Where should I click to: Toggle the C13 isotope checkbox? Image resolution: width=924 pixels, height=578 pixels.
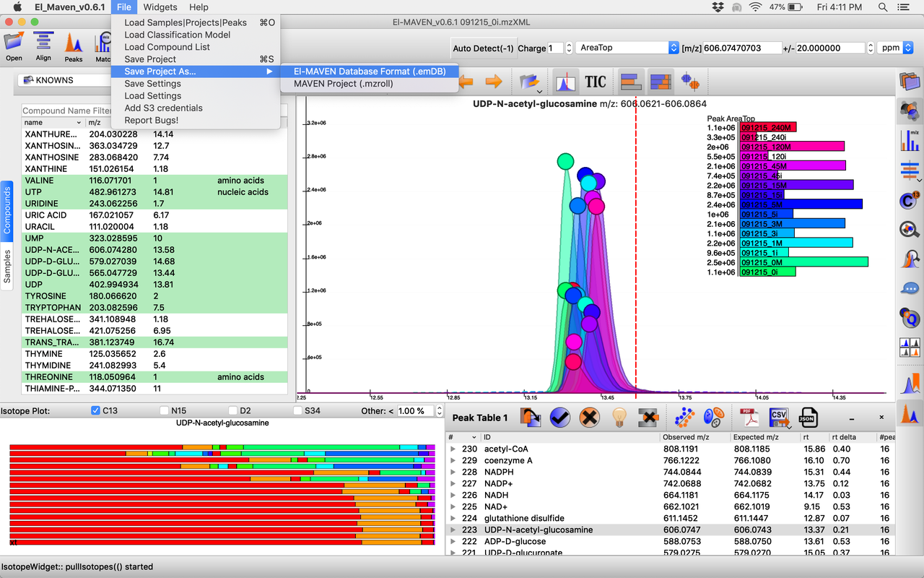(x=96, y=410)
